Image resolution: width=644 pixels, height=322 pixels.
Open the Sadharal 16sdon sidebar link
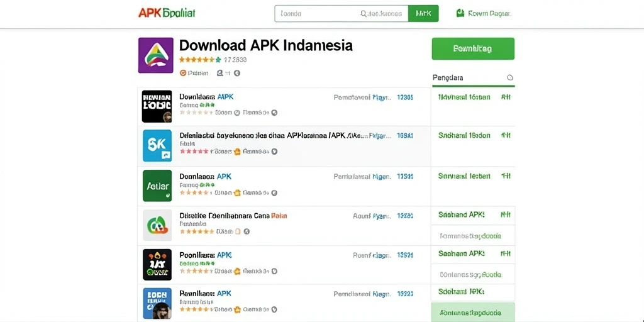click(464, 135)
